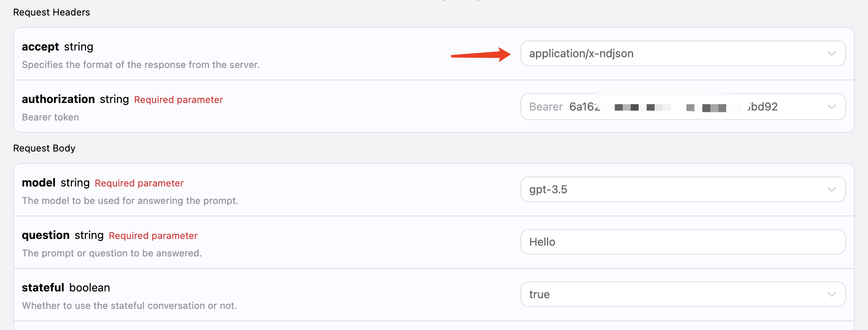Viewport: 868px width, 330px height.
Task: Click chevron arrow in stateful true field
Action: (831, 294)
